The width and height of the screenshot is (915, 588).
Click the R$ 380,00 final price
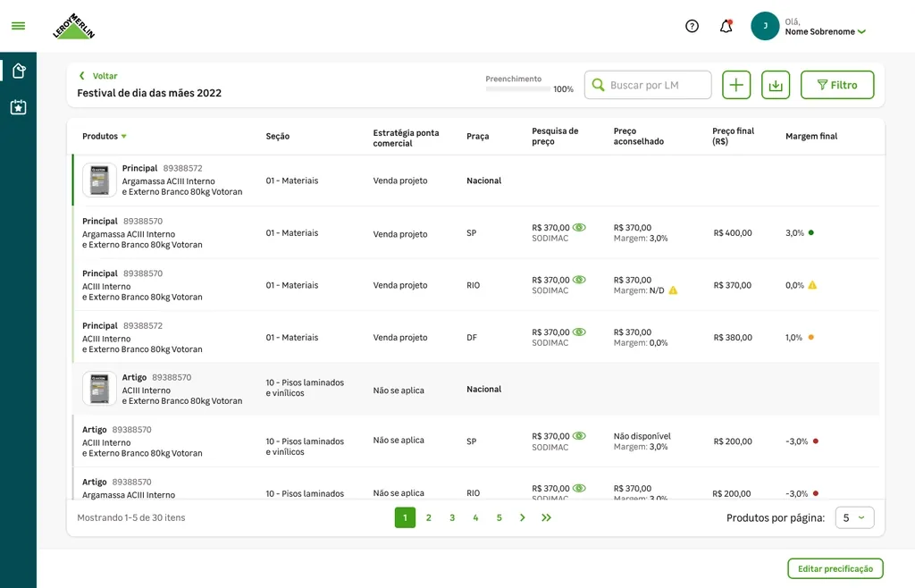pos(733,337)
